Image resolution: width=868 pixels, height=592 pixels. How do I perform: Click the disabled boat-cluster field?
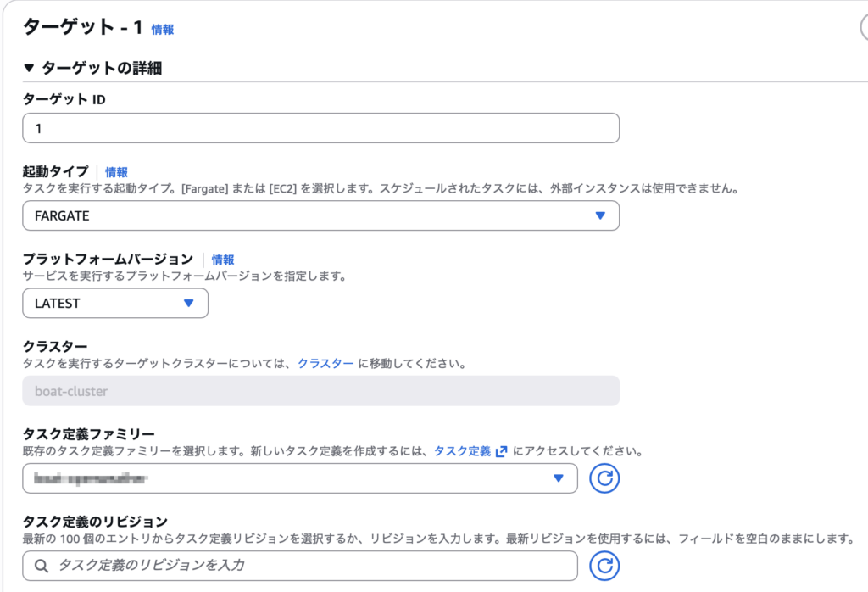(x=320, y=391)
